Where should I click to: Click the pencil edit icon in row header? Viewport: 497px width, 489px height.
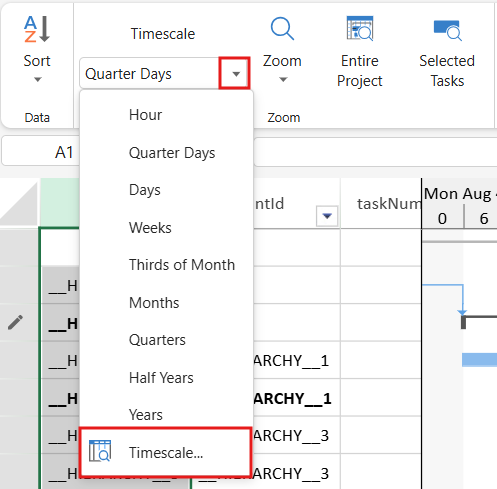coord(15,322)
